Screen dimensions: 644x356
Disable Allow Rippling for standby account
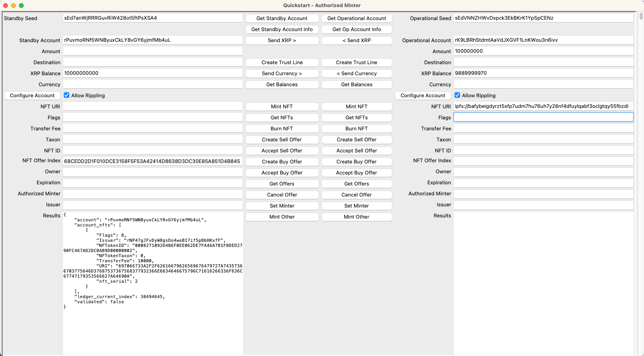(66, 95)
